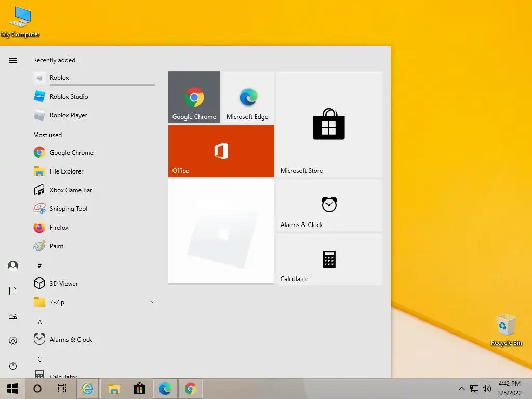Launch Snipping Tool
532x399 pixels.
click(x=94, y=209)
